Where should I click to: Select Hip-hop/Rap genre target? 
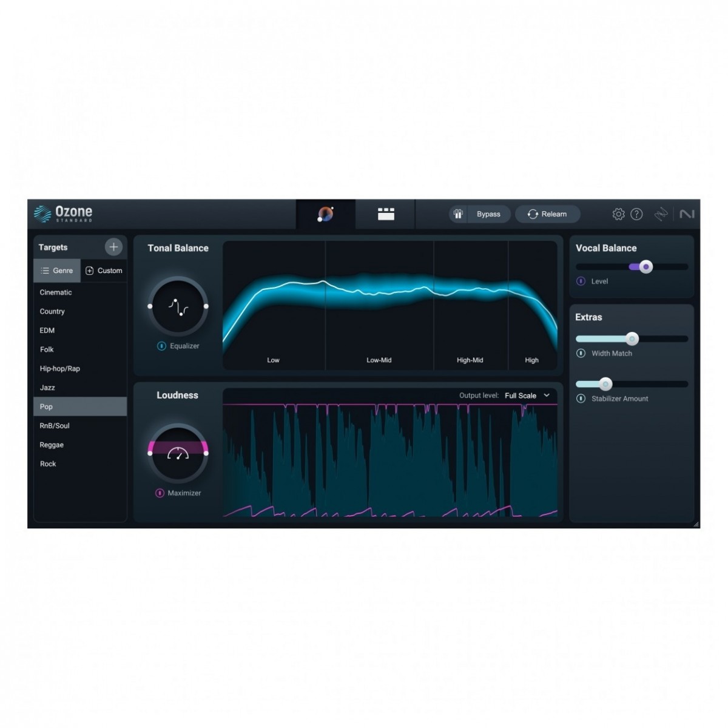(60, 368)
